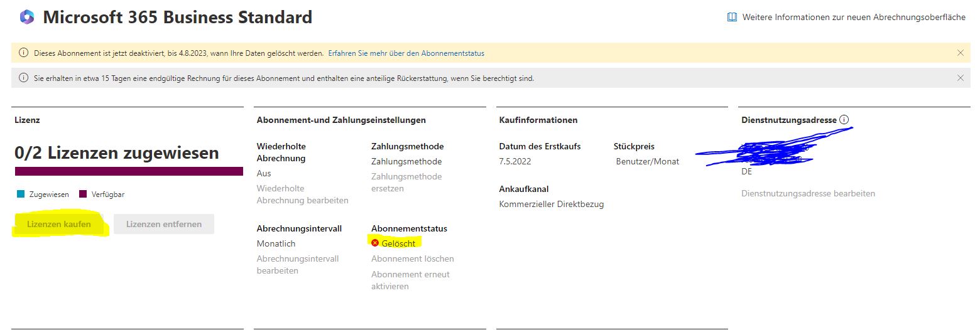Click the red Gelöscht status icon
The image size is (980, 330).
pos(375,243)
